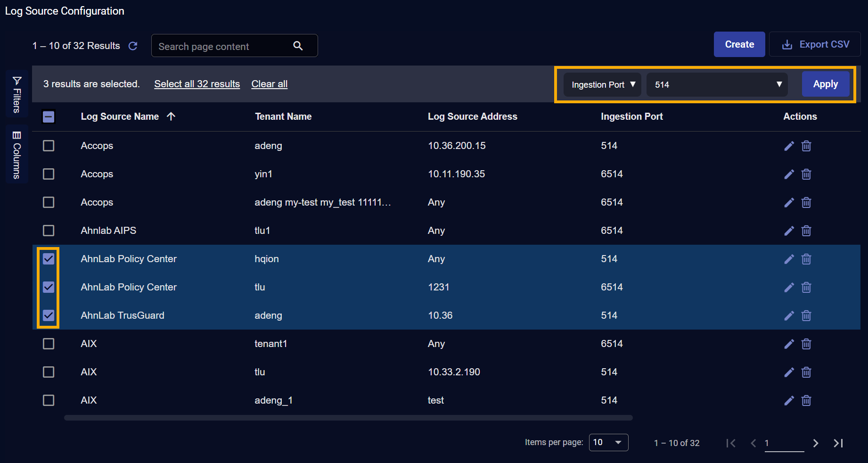Uncheck the AhnLab TrusGuard row checkbox
The width and height of the screenshot is (868, 463).
(49, 315)
